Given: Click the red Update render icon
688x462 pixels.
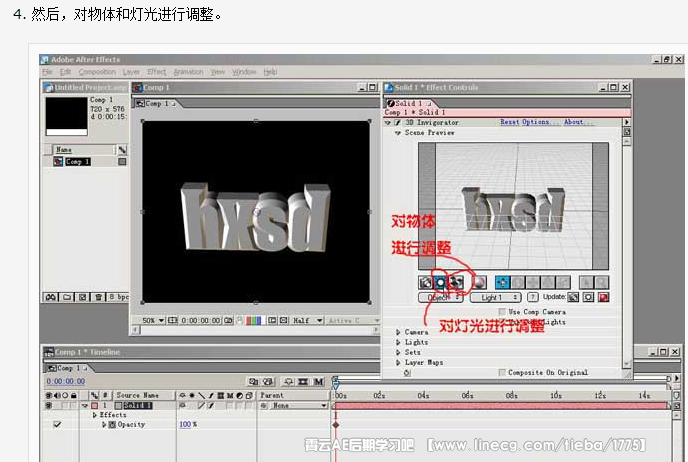Looking at the screenshot, I should tap(604, 297).
